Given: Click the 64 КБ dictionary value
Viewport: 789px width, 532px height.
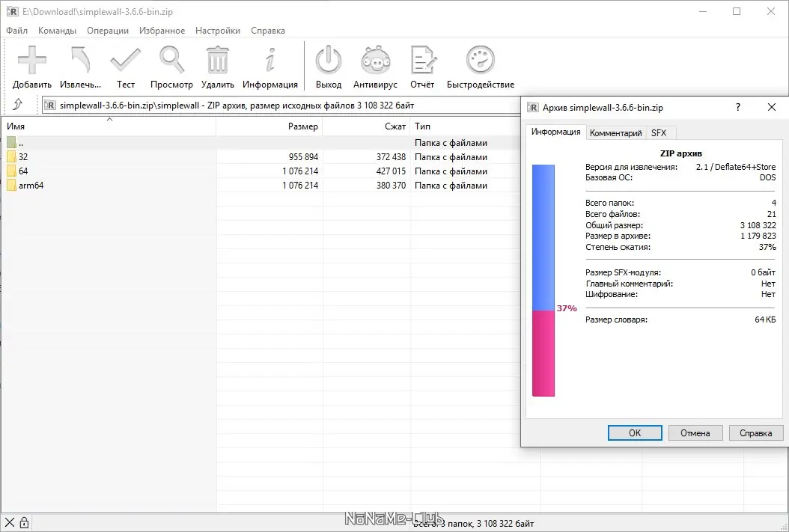Looking at the screenshot, I should [x=765, y=319].
